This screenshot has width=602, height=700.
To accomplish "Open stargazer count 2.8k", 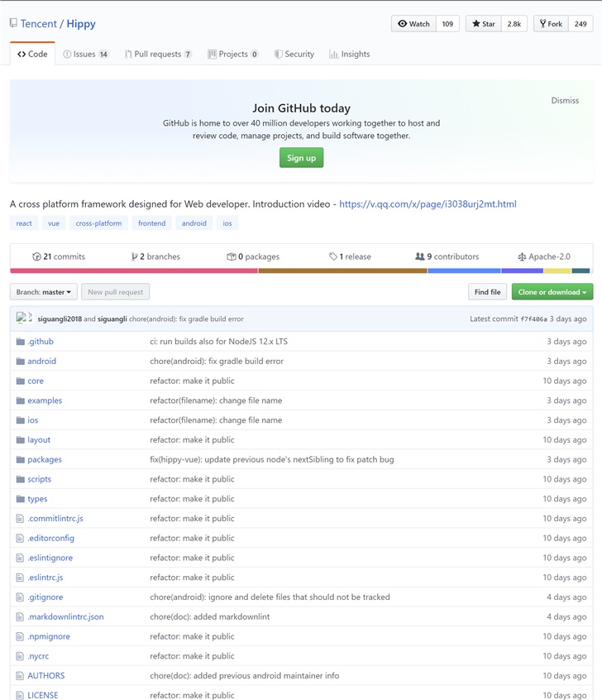I will (514, 24).
